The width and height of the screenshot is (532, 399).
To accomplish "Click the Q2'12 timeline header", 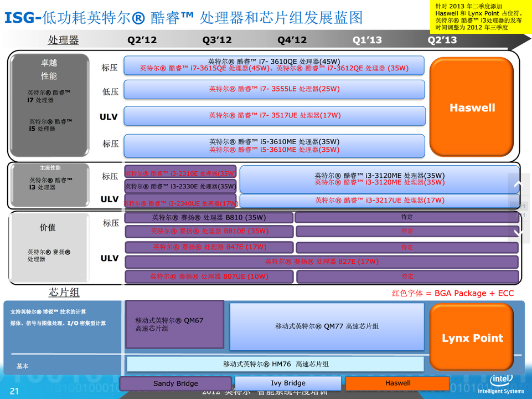I will [x=142, y=40].
